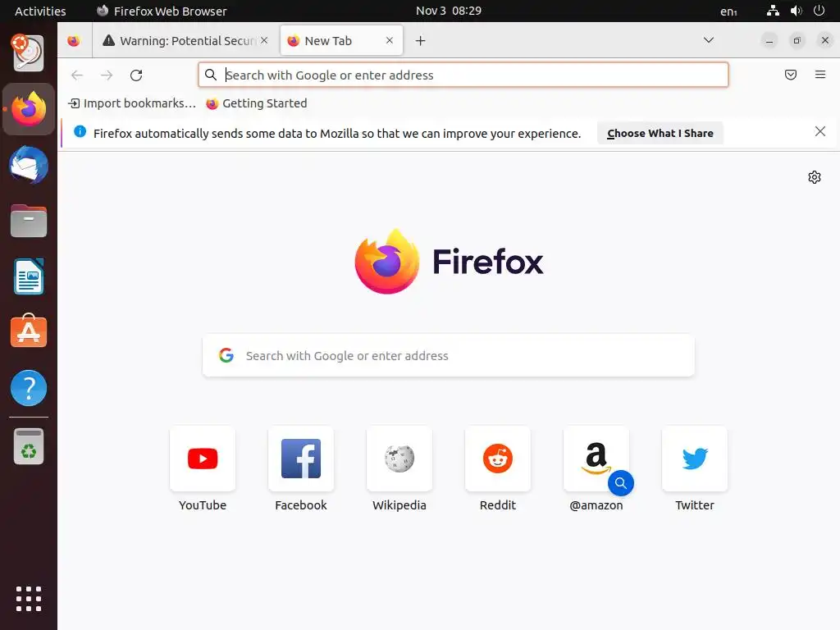This screenshot has width=840, height=630.
Task: Open Firefox Web Browser app menu in top bar
Action: click(162, 11)
